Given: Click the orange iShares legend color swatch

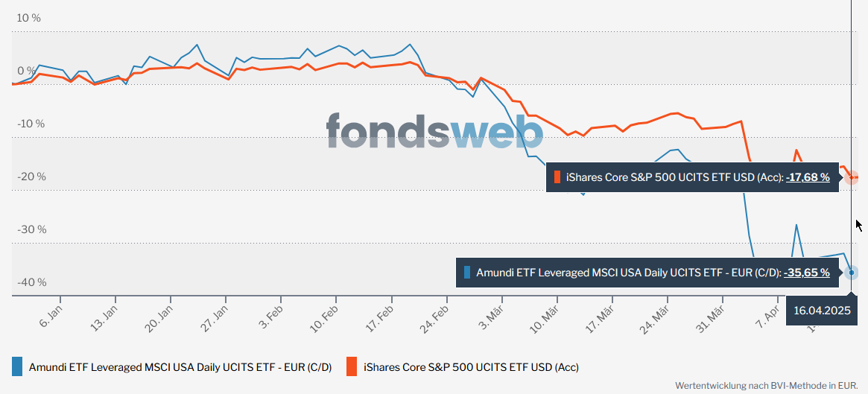Looking at the screenshot, I should (352, 366).
